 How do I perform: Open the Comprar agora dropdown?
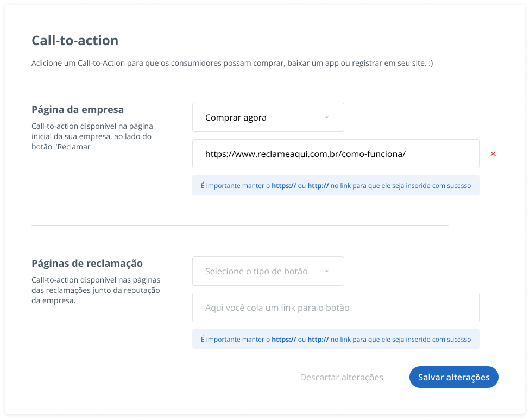click(268, 117)
